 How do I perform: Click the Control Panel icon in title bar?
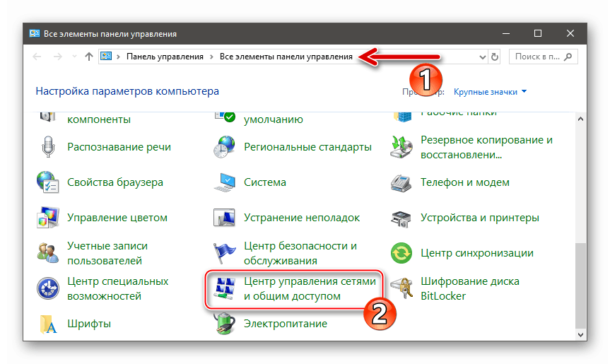pyautogui.click(x=34, y=33)
